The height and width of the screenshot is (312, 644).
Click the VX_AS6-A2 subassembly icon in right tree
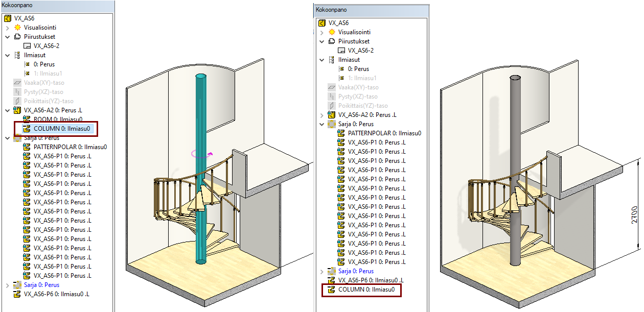tap(332, 115)
